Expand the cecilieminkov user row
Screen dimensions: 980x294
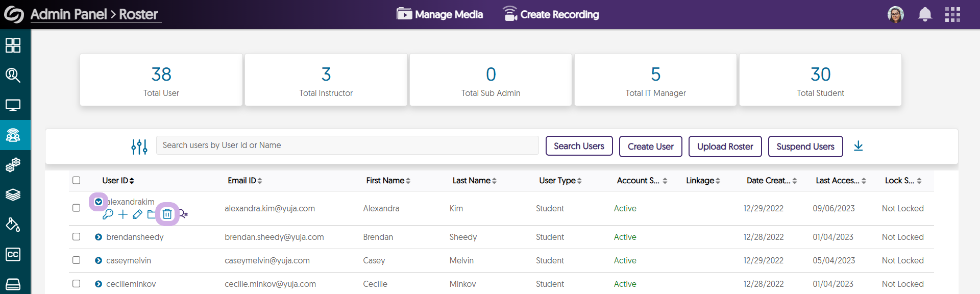coord(99,284)
